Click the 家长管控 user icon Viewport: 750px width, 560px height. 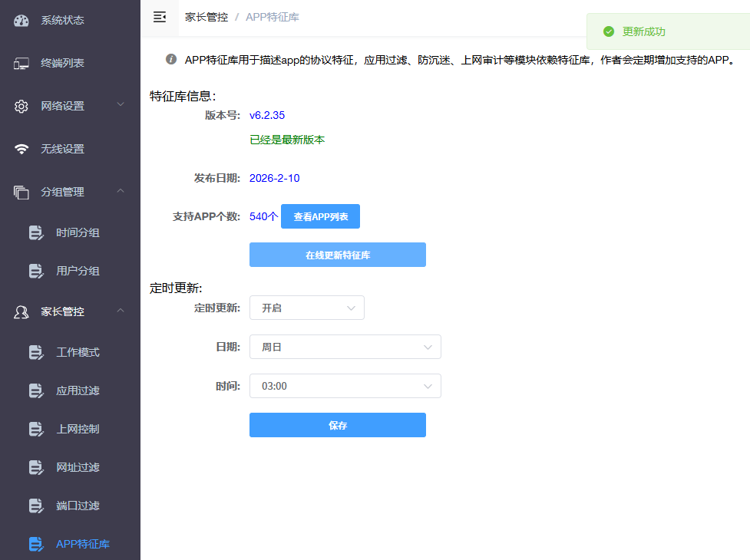point(21,312)
